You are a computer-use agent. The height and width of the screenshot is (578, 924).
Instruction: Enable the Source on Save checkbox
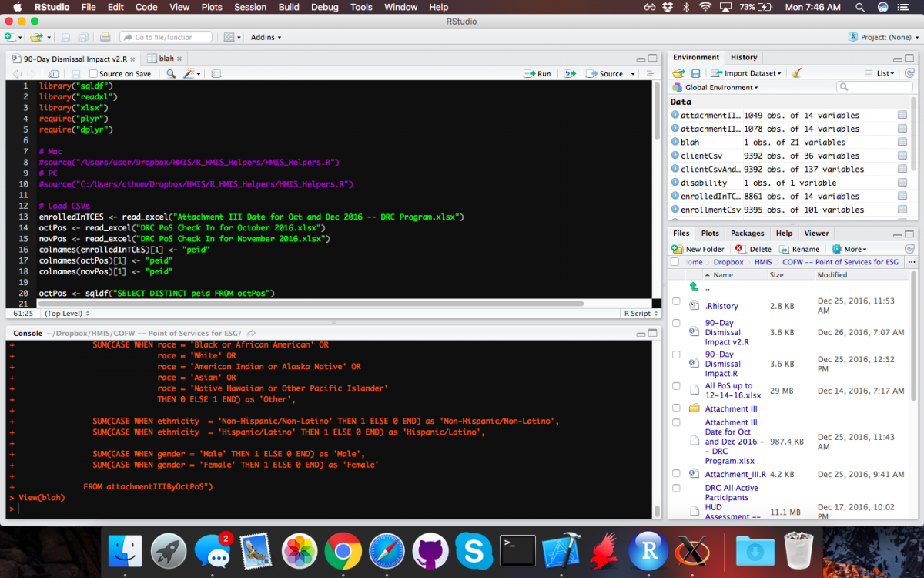coord(93,74)
